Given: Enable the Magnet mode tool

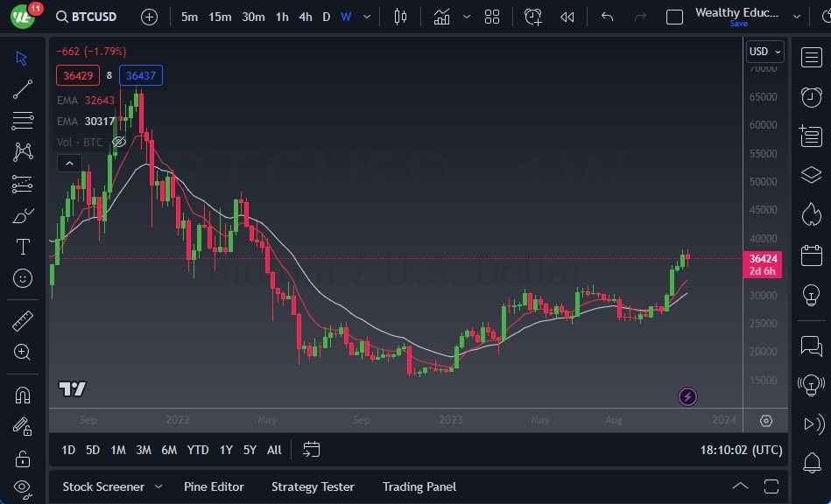Looking at the screenshot, I should tap(23, 395).
